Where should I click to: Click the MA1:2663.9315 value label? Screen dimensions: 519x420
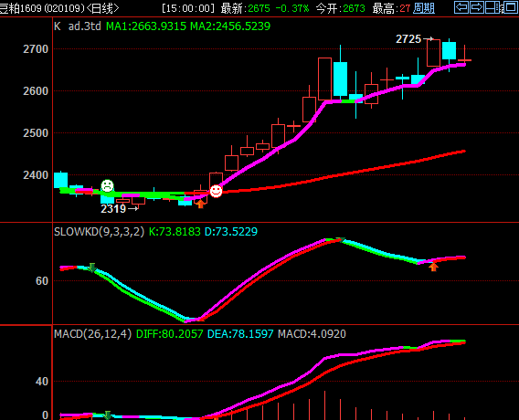(146, 26)
